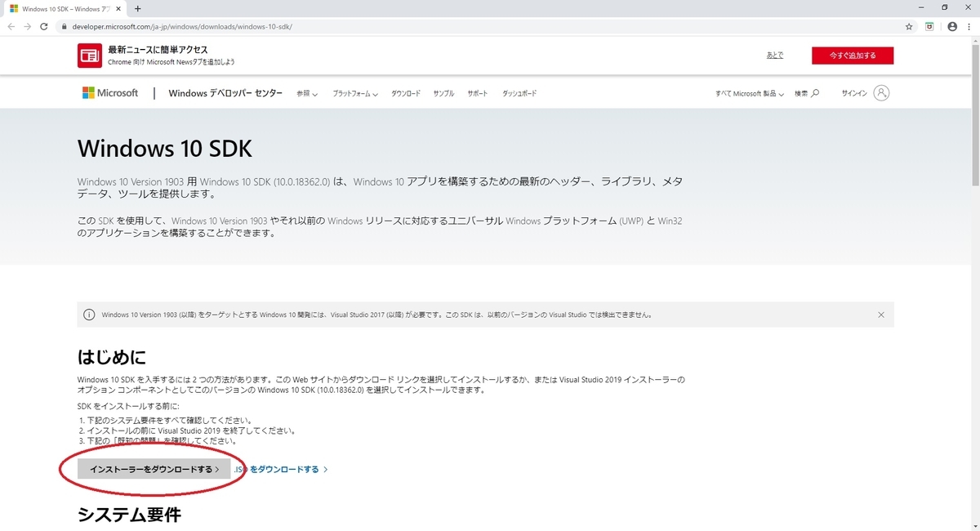Click the sign-in person avatar icon
Image resolution: width=980 pixels, height=531 pixels.
881,93
